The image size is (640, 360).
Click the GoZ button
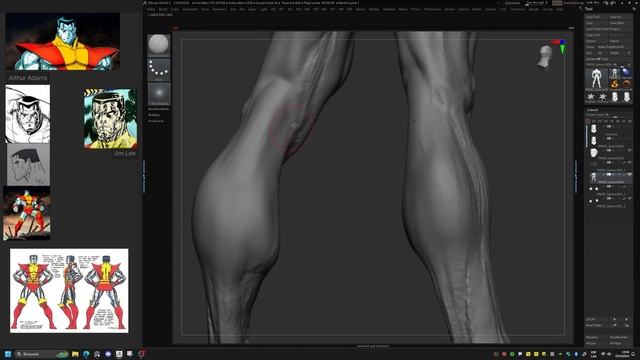(589, 53)
